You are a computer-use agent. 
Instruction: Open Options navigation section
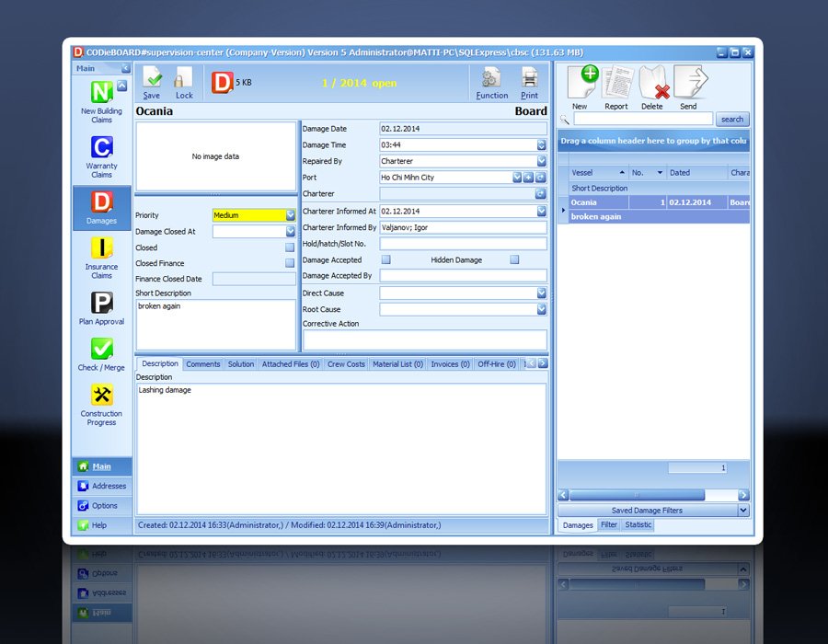coord(101,506)
